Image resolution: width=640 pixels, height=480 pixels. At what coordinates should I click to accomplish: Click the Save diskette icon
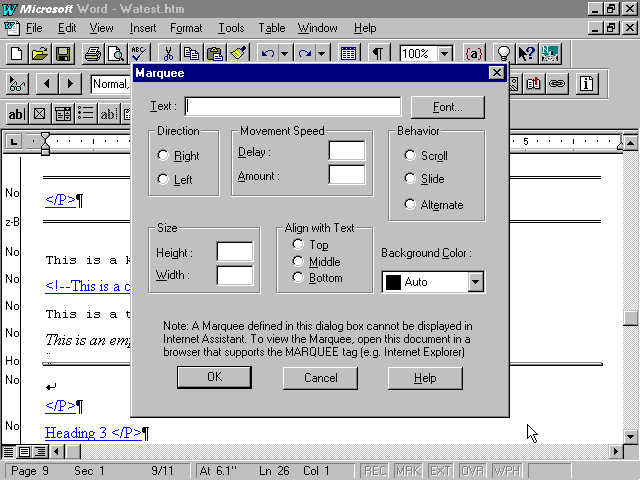coord(62,53)
